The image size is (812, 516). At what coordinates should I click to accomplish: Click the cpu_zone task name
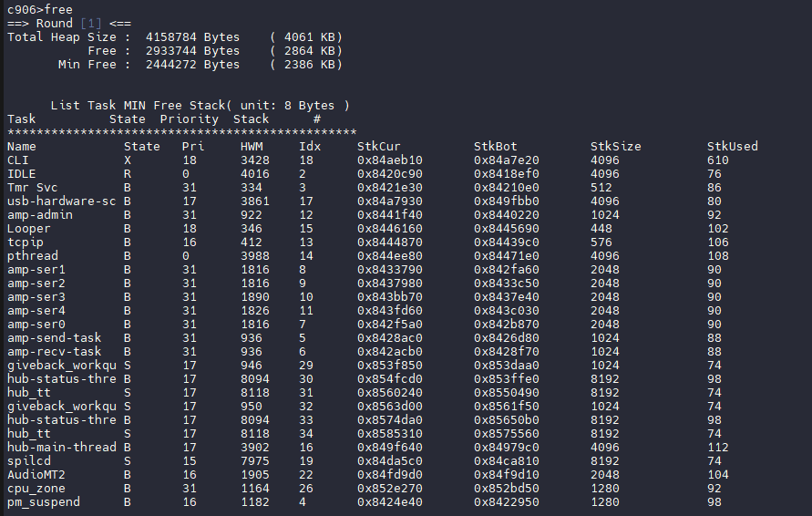36,489
